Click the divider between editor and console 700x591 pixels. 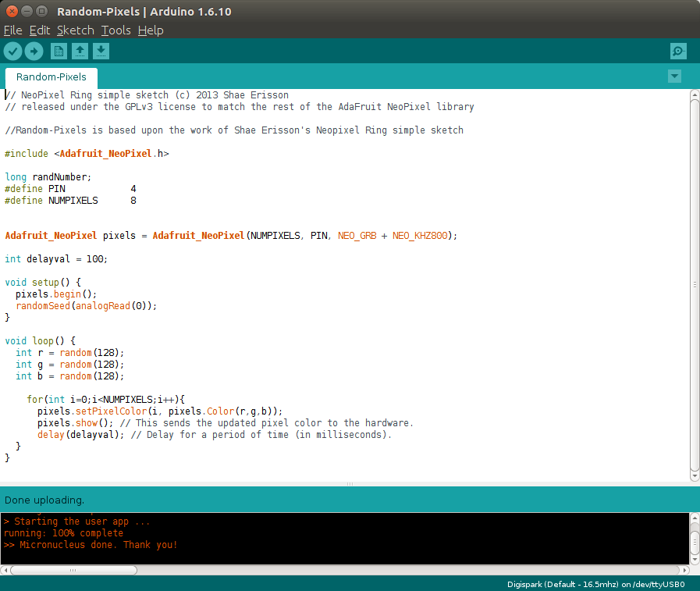pyautogui.click(x=350, y=484)
